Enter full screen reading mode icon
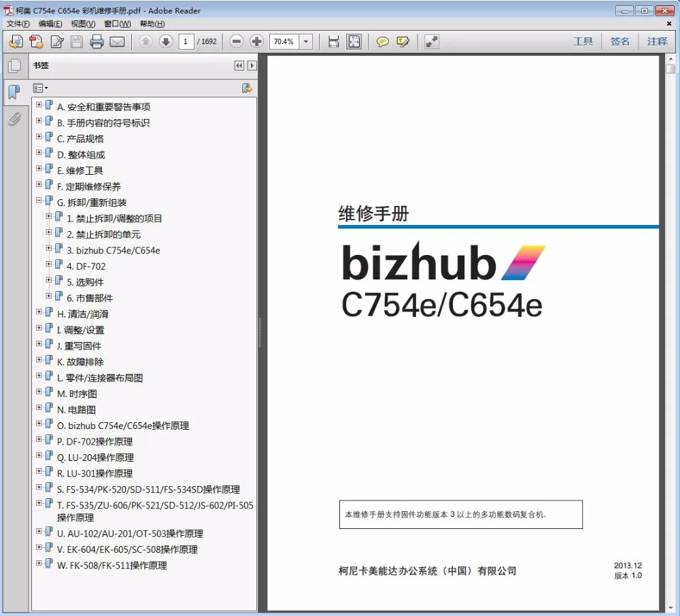 click(x=430, y=41)
